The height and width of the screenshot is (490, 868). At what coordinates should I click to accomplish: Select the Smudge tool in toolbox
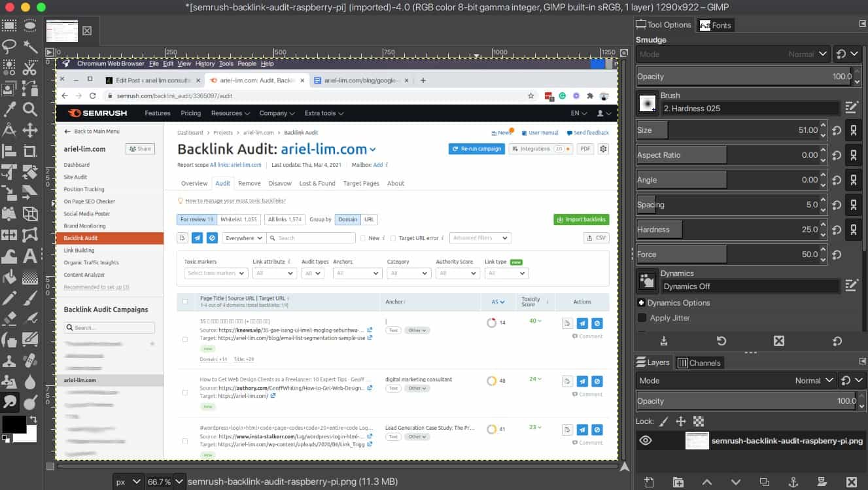[x=9, y=402]
